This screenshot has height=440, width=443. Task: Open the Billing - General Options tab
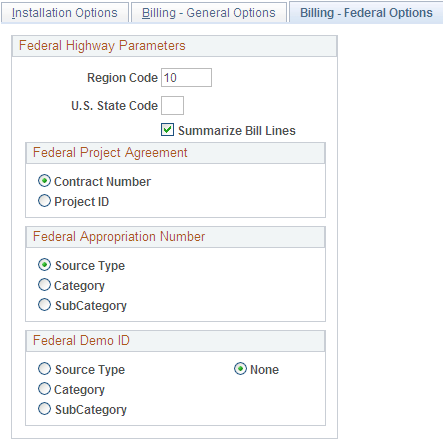209,13
